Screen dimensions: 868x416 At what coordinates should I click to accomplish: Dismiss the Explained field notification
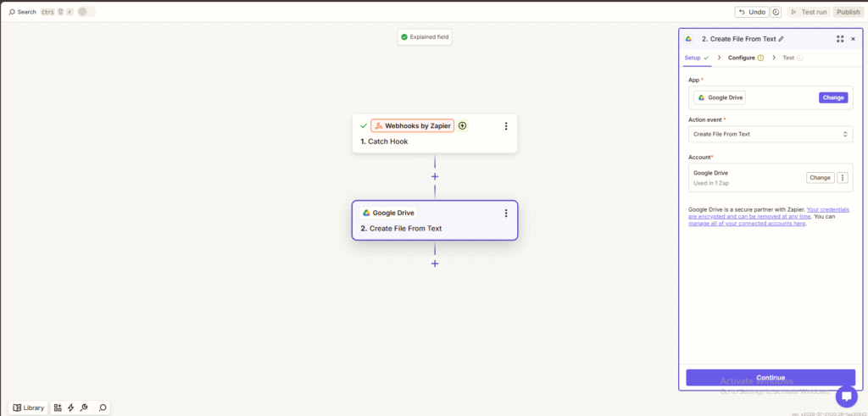425,37
